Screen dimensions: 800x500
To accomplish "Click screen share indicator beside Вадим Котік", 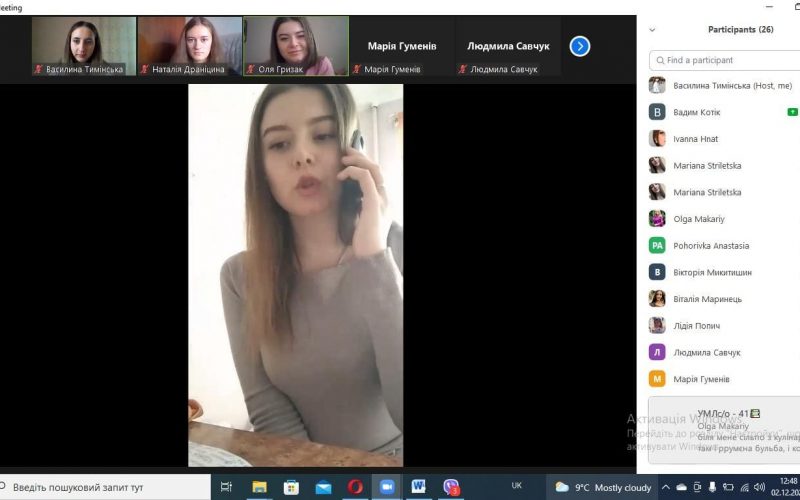I will click(x=792, y=112).
